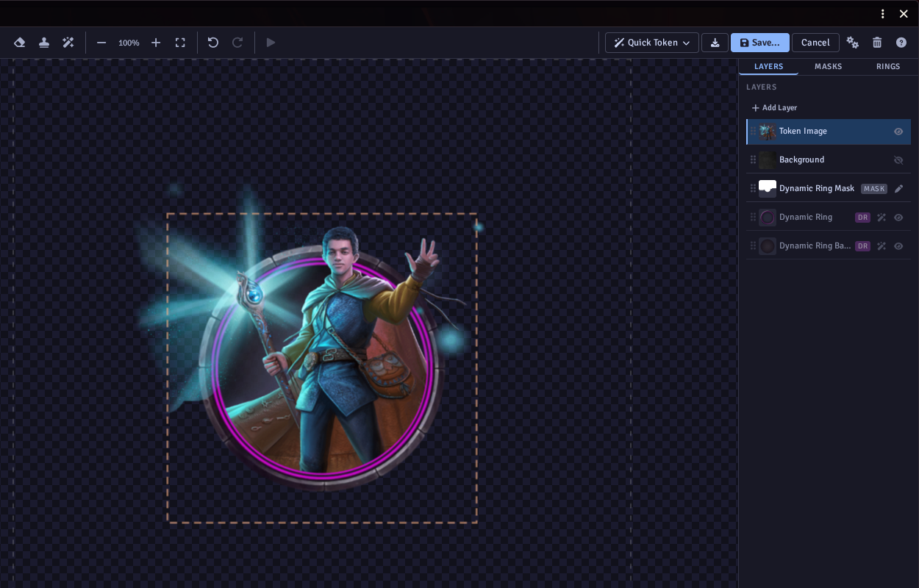This screenshot has width=919, height=588.
Task: Open the three-dot window menu
Action: 883,14
